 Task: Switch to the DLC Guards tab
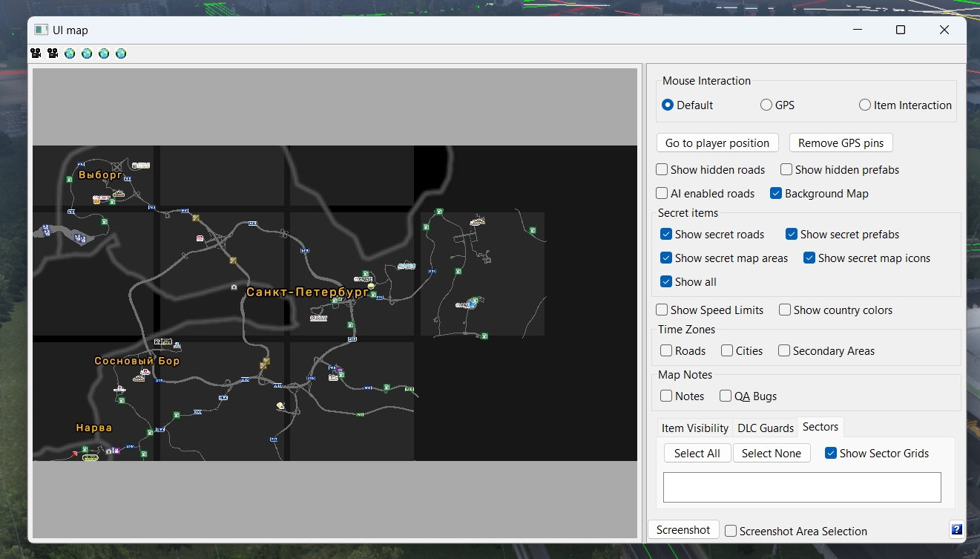pyautogui.click(x=766, y=428)
